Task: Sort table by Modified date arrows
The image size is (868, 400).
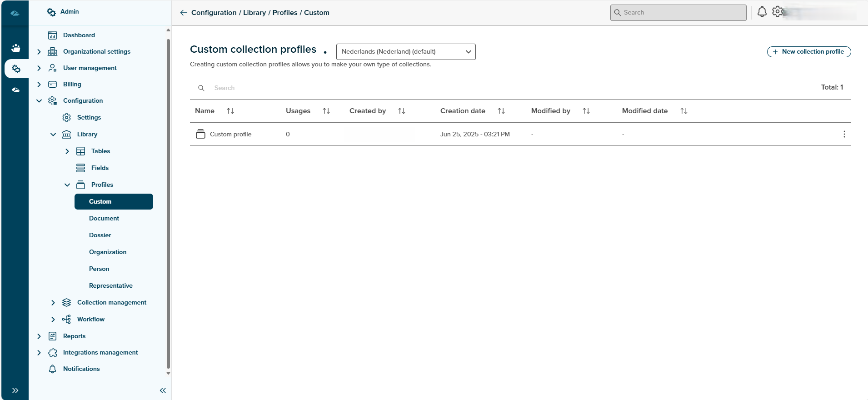Action: pos(683,111)
